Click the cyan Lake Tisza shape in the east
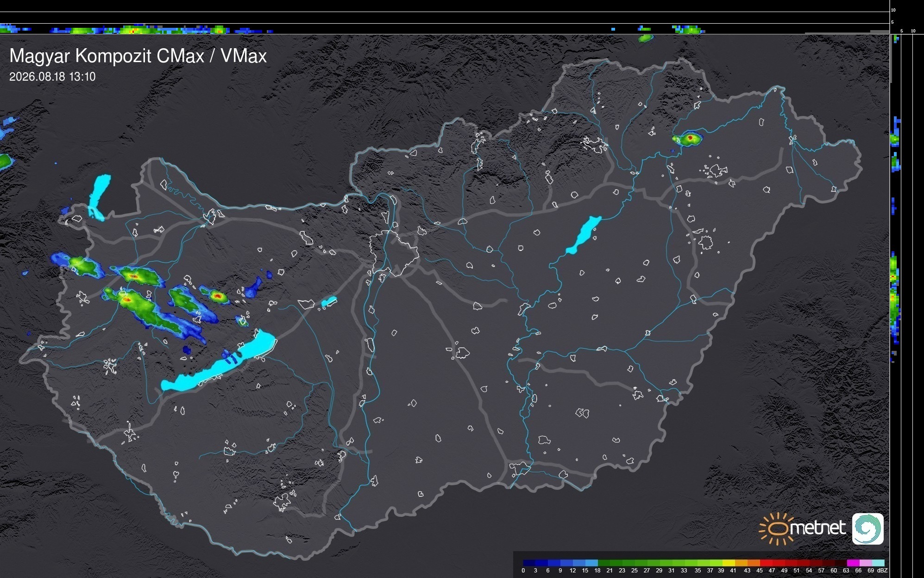Viewport: 924px width, 578px height. click(x=583, y=235)
